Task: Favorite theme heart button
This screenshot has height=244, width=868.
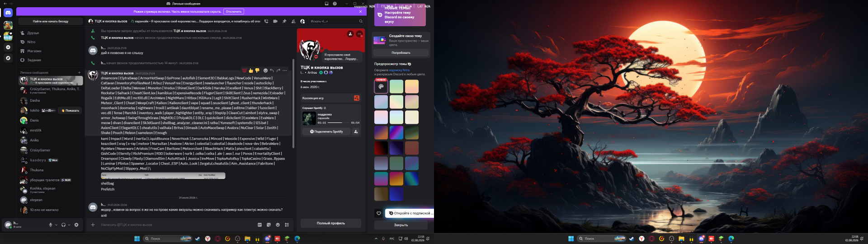Action: [379, 213]
